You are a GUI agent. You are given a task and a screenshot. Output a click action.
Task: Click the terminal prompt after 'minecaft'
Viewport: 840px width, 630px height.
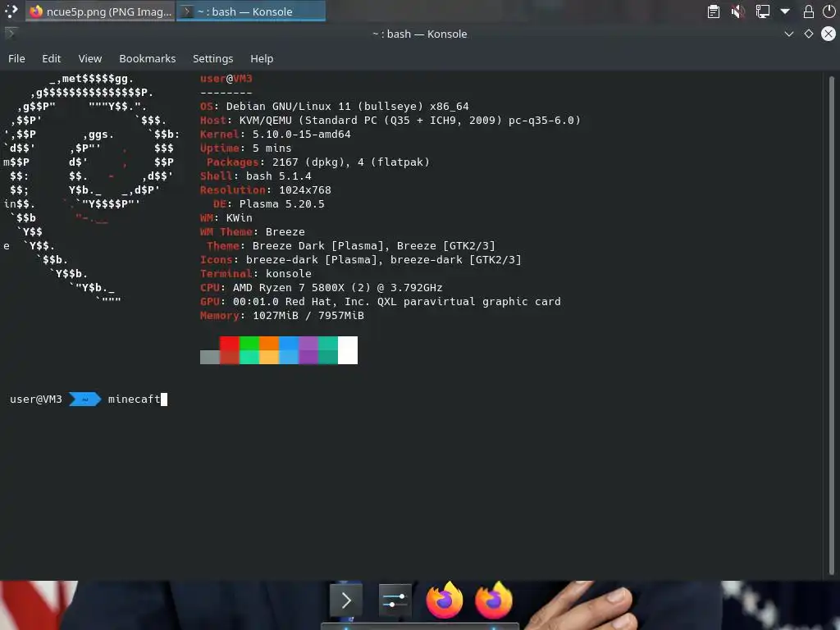[164, 399]
